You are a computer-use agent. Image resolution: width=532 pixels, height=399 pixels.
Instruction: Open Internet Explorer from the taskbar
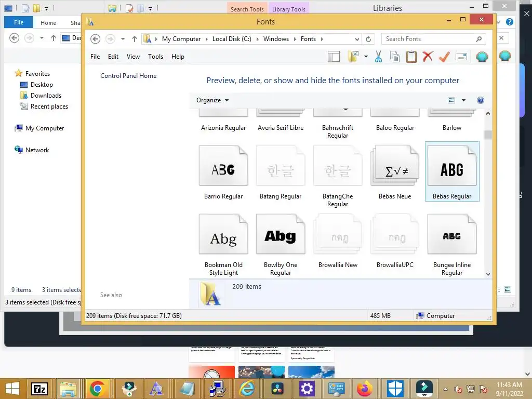pos(247,389)
